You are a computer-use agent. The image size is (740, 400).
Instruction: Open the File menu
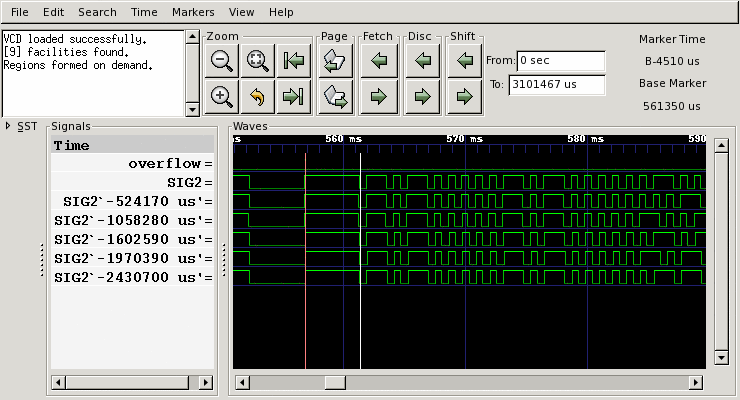pos(19,12)
